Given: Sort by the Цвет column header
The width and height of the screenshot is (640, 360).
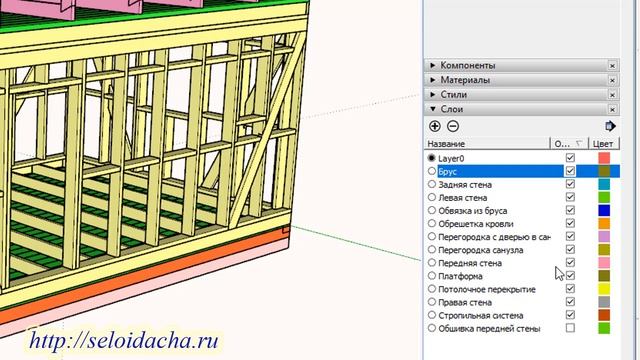Looking at the screenshot, I should click(x=604, y=144).
